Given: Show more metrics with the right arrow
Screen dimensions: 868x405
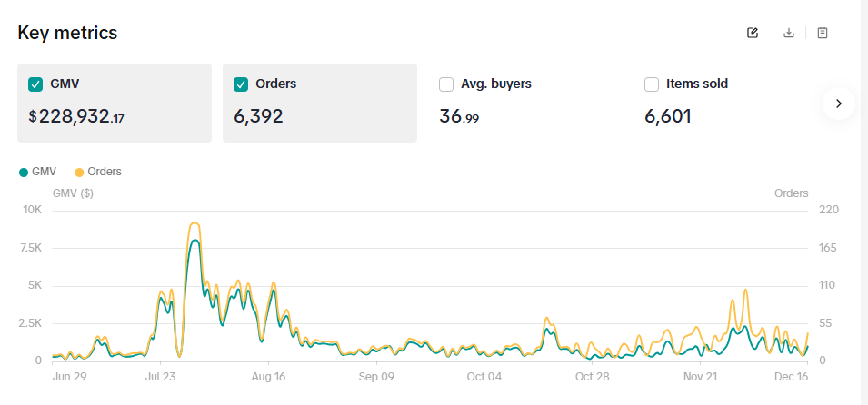Looking at the screenshot, I should (x=838, y=104).
